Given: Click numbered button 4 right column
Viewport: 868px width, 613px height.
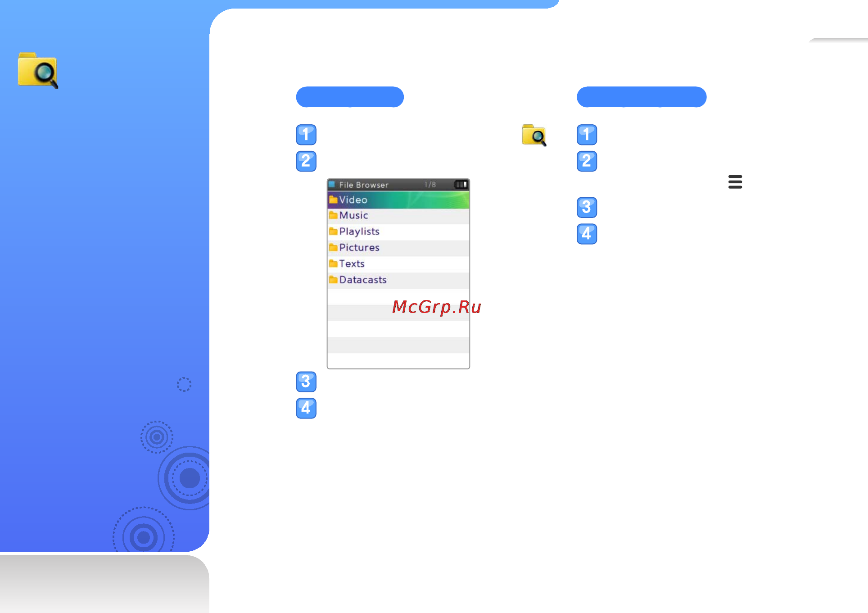Looking at the screenshot, I should tap(586, 233).
